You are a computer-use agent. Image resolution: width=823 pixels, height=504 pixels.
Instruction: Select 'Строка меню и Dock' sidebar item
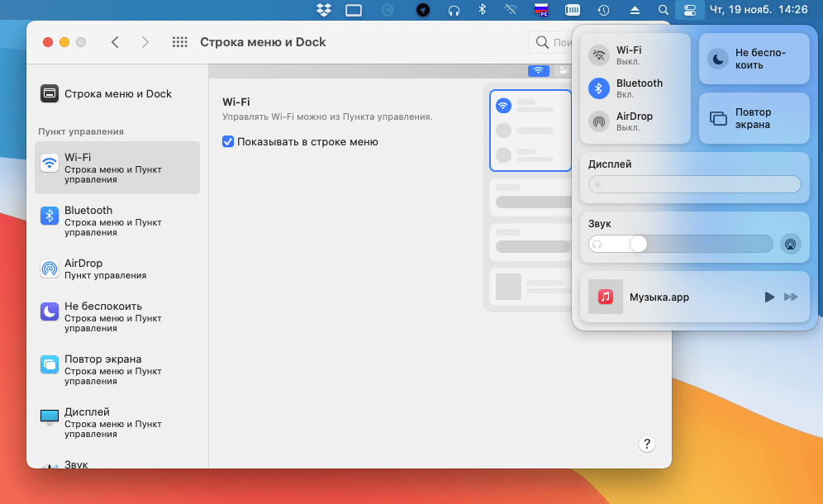[x=117, y=94]
